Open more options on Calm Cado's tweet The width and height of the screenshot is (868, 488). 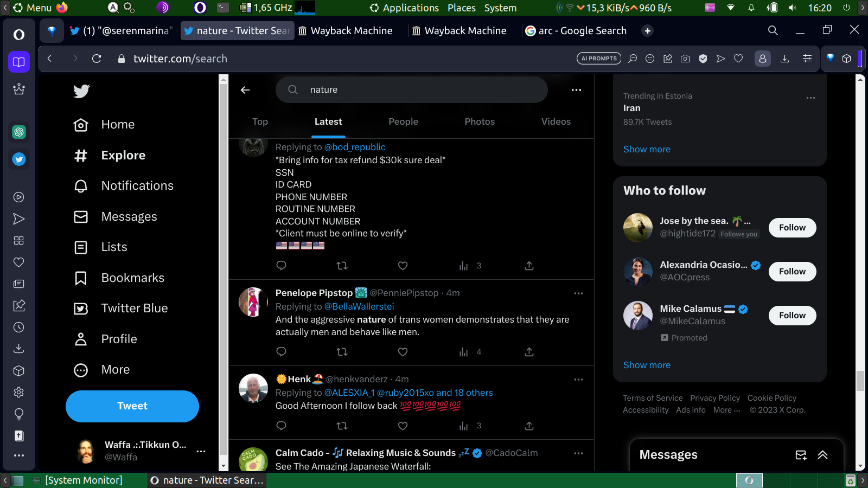click(x=578, y=453)
